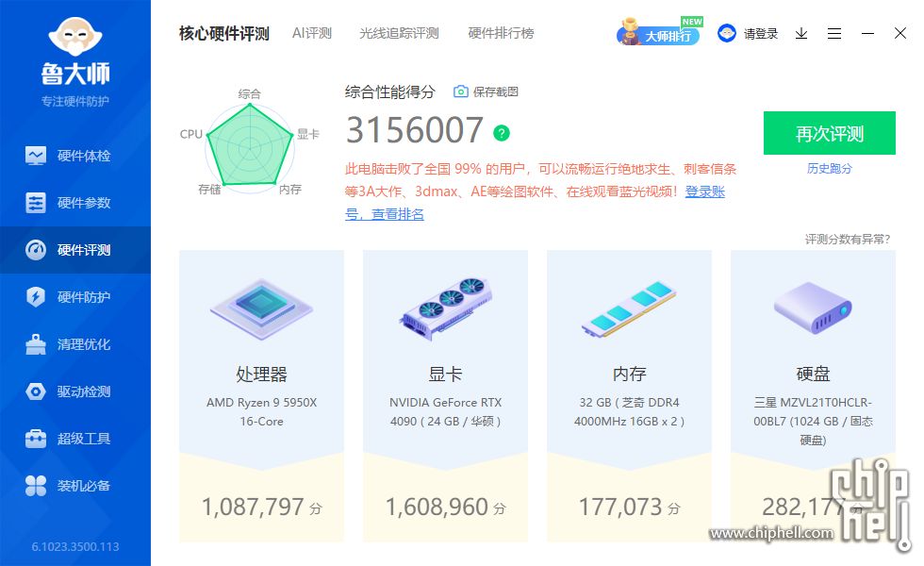
Task: Click the 专注硬件防护 slogan
Action: [75, 102]
